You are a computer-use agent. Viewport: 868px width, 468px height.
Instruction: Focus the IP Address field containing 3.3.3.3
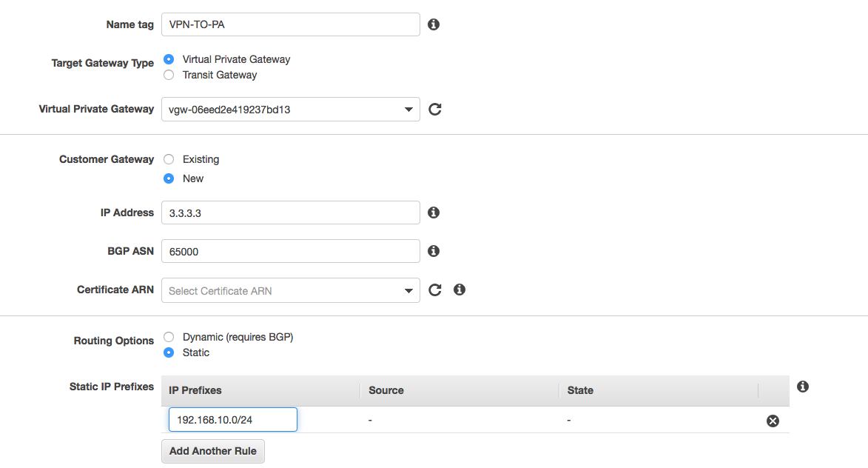[x=291, y=213]
